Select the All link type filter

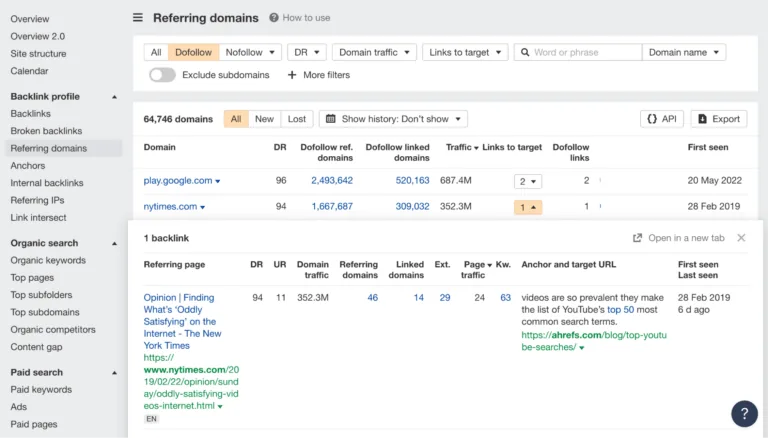(156, 52)
